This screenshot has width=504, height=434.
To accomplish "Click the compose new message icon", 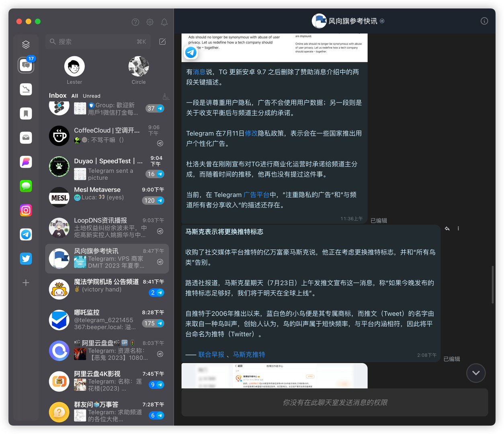I will coord(162,41).
